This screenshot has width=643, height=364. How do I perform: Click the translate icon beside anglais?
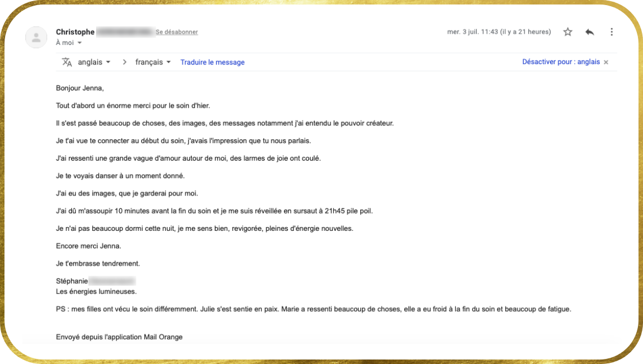pyautogui.click(x=67, y=62)
